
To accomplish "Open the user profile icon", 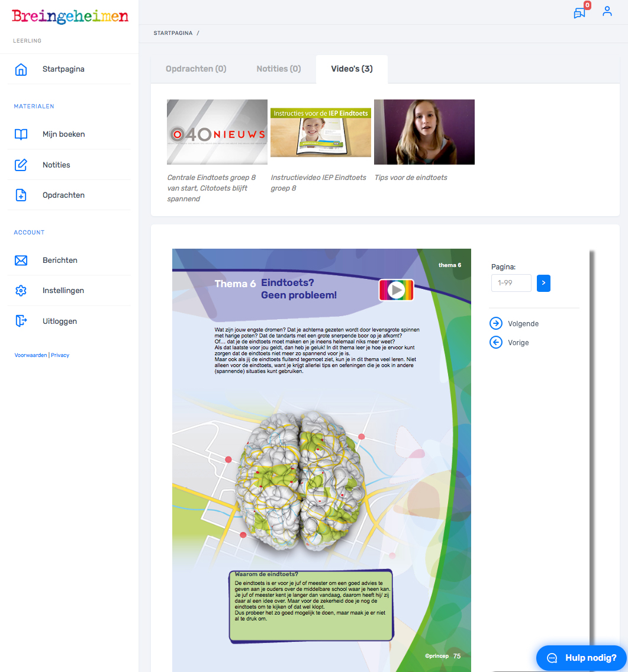I will click(607, 11).
